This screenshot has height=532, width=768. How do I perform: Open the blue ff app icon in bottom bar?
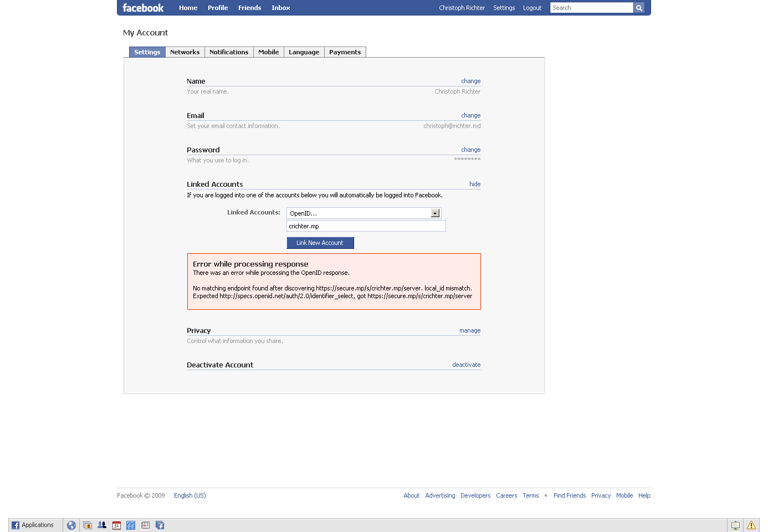coord(131,525)
